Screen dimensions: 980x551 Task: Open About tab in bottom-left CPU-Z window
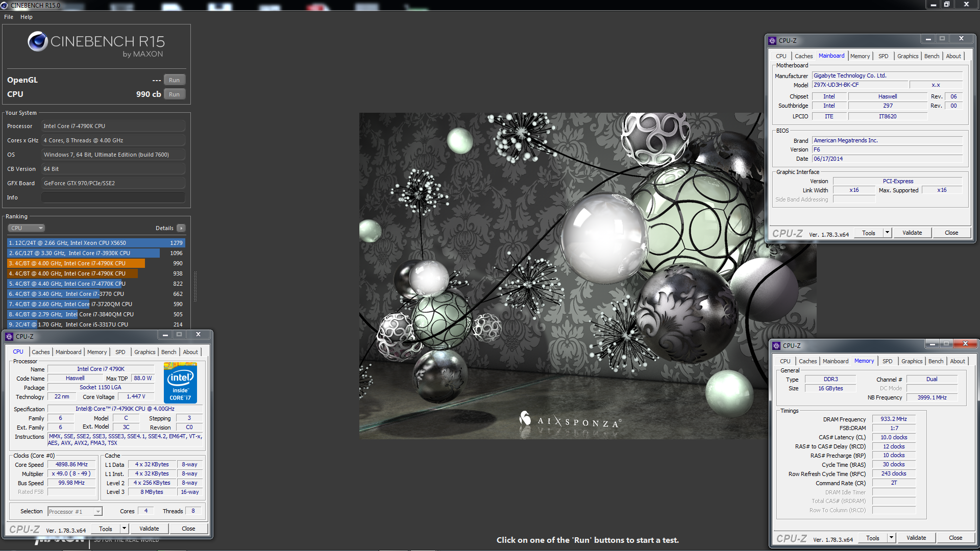click(x=190, y=352)
